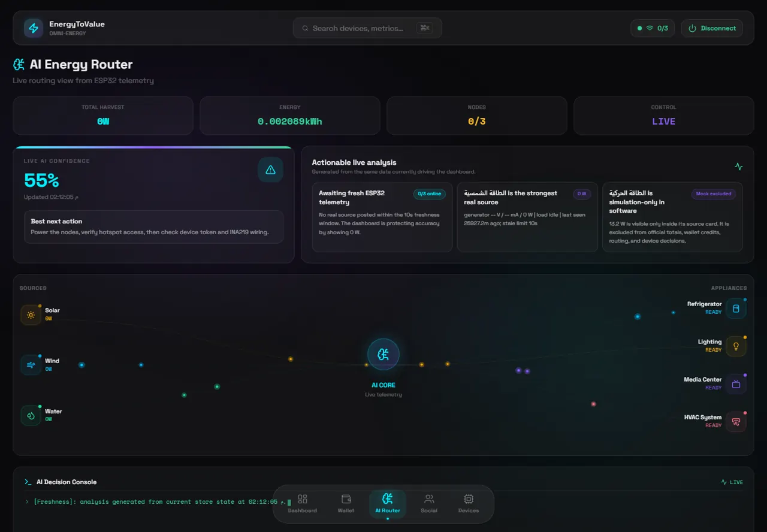Click the Solar label in Sources
The image size is (767, 532).
[52, 310]
